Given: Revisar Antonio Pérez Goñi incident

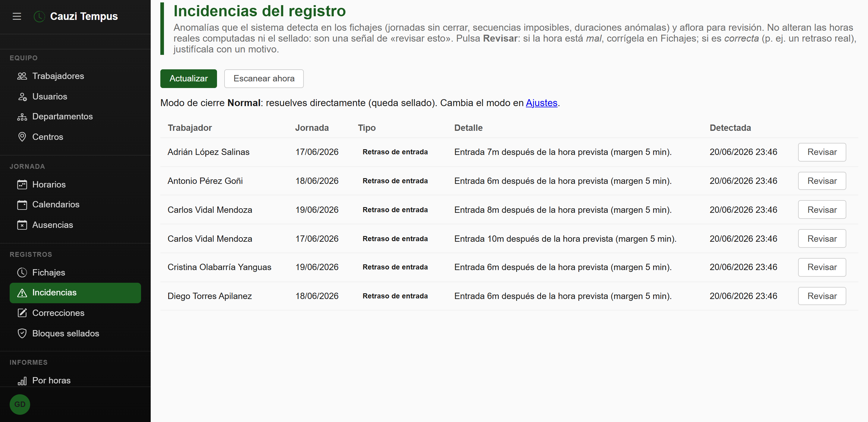Looking at the screenshot, I should click(822, 181).
